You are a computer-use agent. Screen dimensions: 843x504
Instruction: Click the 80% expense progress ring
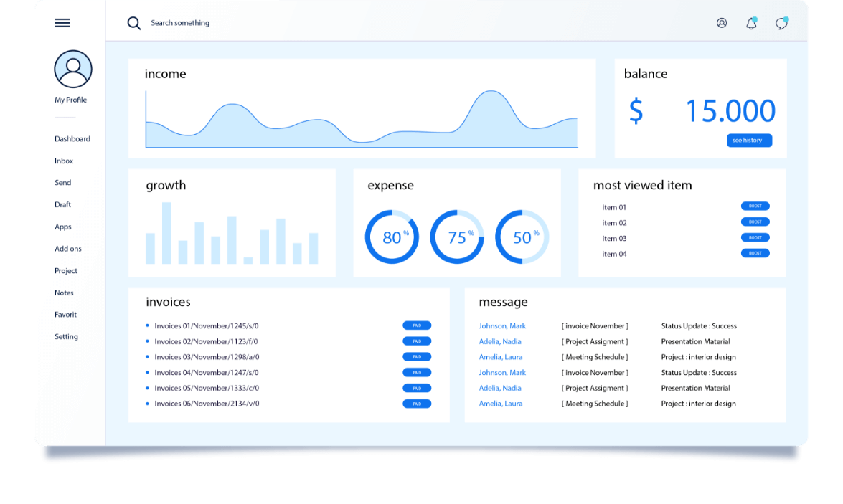tap(392, 237)
